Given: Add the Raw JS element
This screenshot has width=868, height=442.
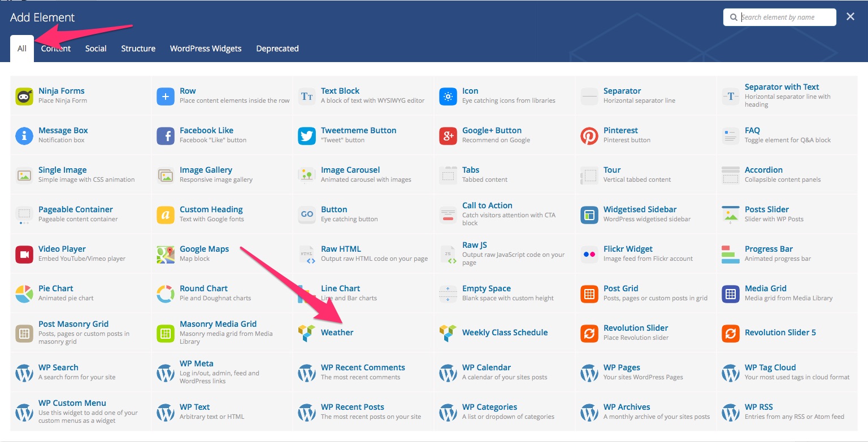Looking at the screenshot, I should point(505,253).
